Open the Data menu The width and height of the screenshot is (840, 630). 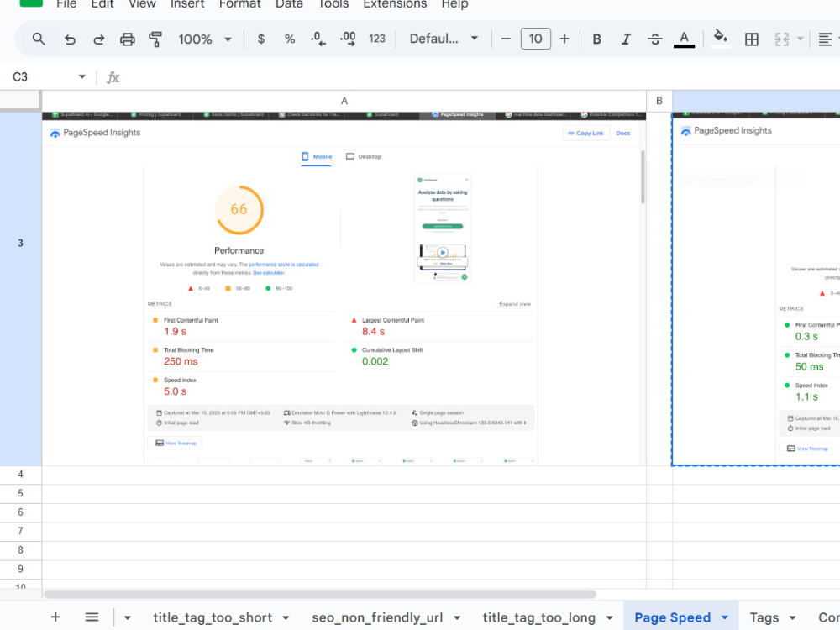tap(289, 4)
